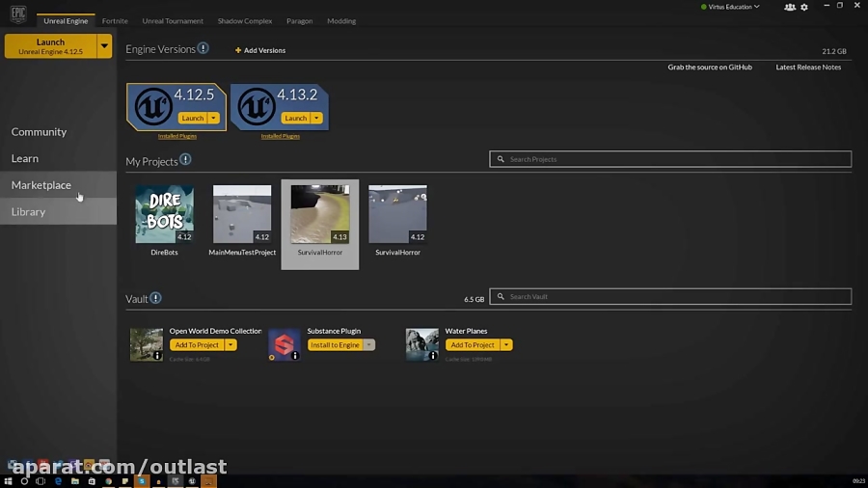Launch Unreal Engine 4.13.2
This screenshot has width=868, height=488.
(295, 118)
